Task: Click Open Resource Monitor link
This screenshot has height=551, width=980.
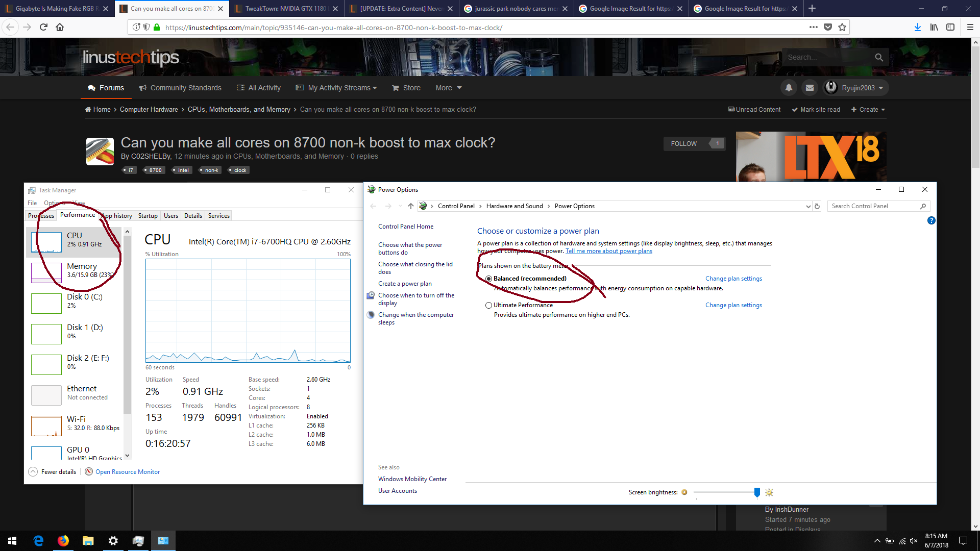Action: point(128,472)
